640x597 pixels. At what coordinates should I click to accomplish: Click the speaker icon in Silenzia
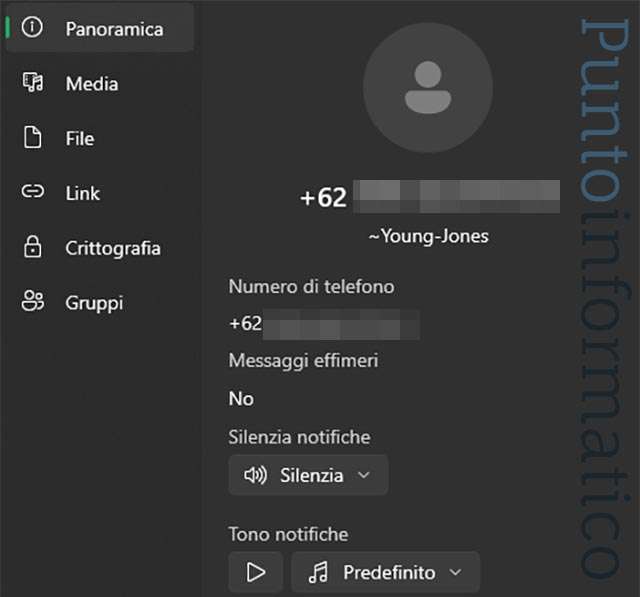(x=255, y=475)
